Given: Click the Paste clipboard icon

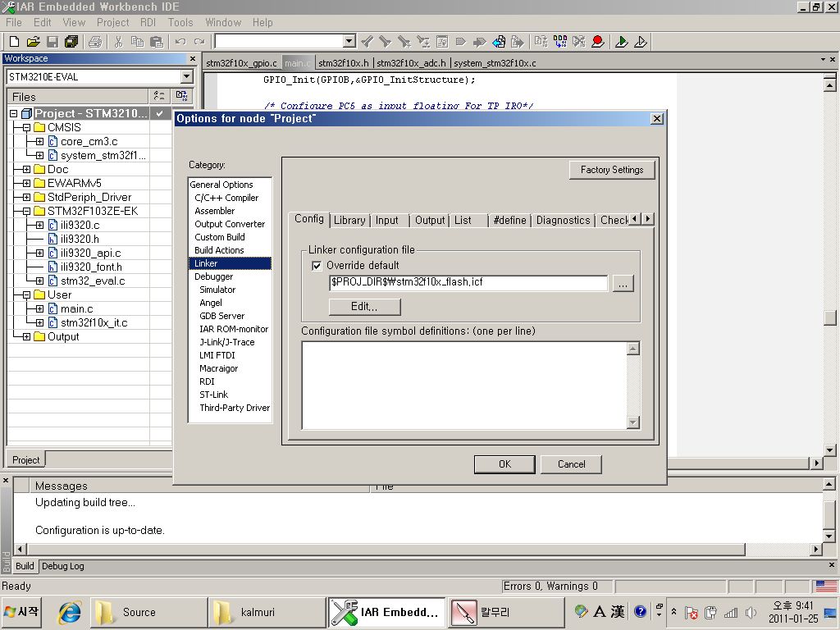Looking at the screenshot, I should click(157, 41).
